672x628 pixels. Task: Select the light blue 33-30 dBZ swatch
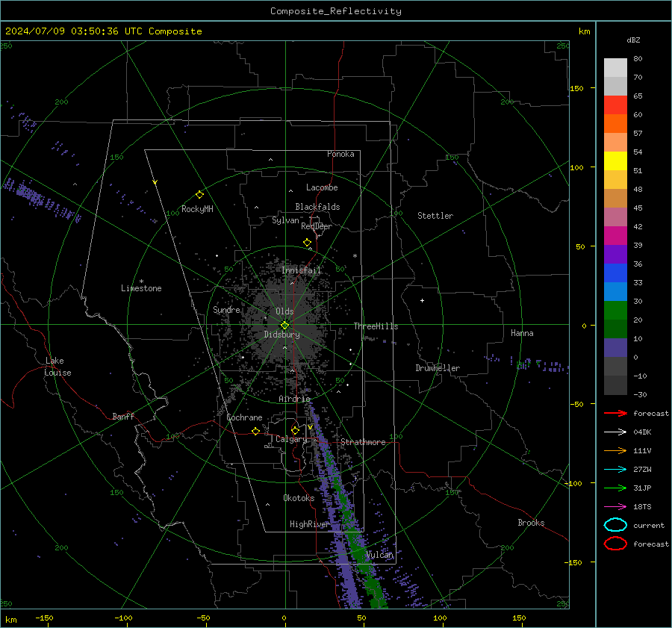pyautogui.click(x=615, y=292)
